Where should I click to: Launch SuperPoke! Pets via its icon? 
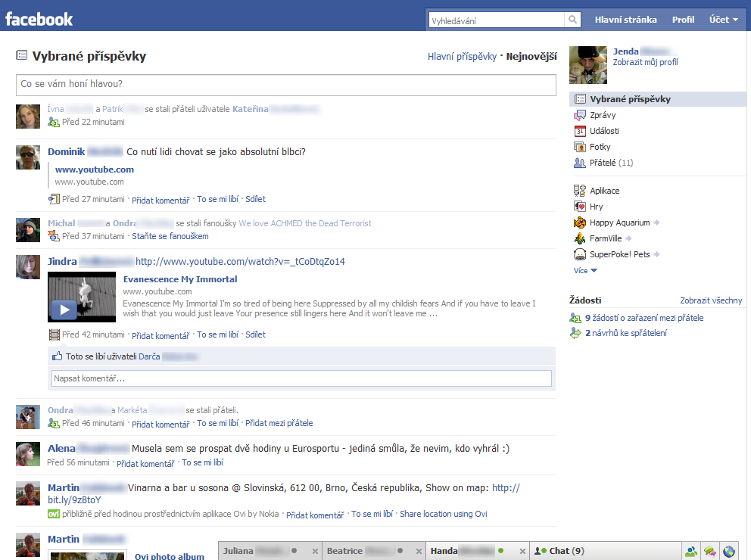[580, 254]
